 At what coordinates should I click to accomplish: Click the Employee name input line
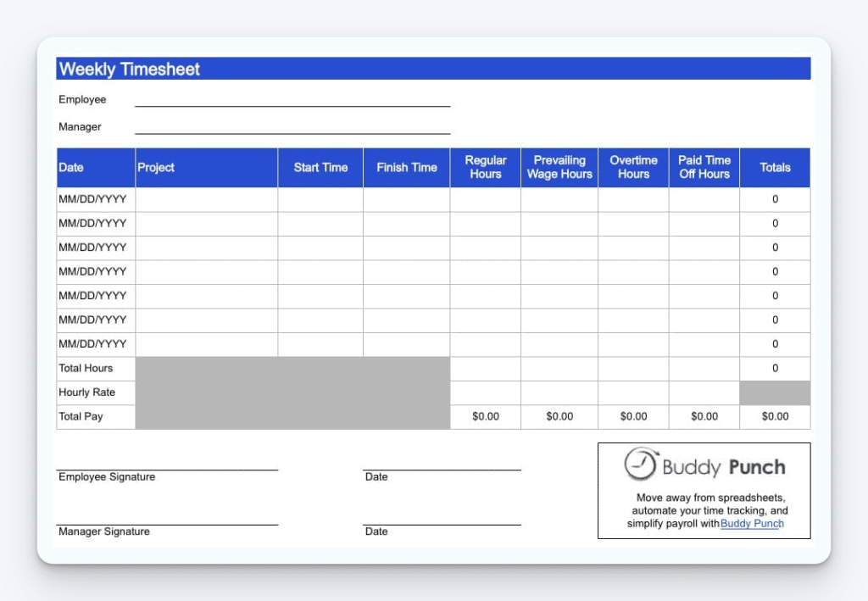pos(292,103)
